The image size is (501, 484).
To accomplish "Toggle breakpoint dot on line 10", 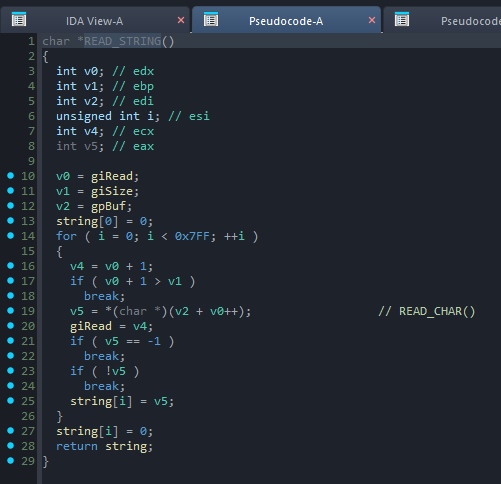I will coord(10,175).
